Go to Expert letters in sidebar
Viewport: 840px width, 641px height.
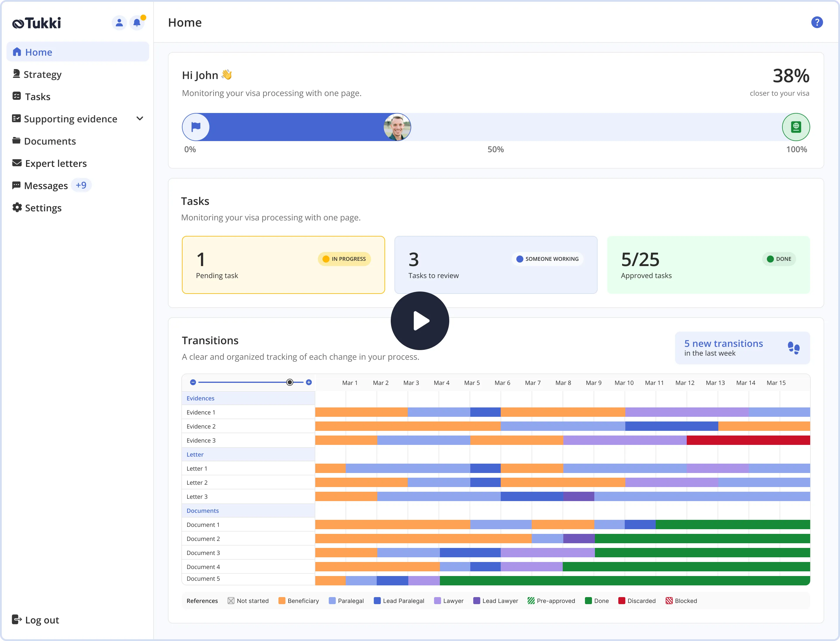point(56,163)
